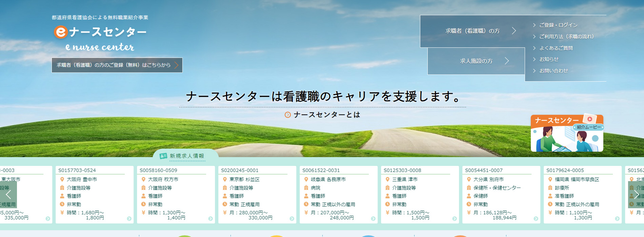Click the building icon beside 診療所
The image size is (644, 237).
(550, 188)
